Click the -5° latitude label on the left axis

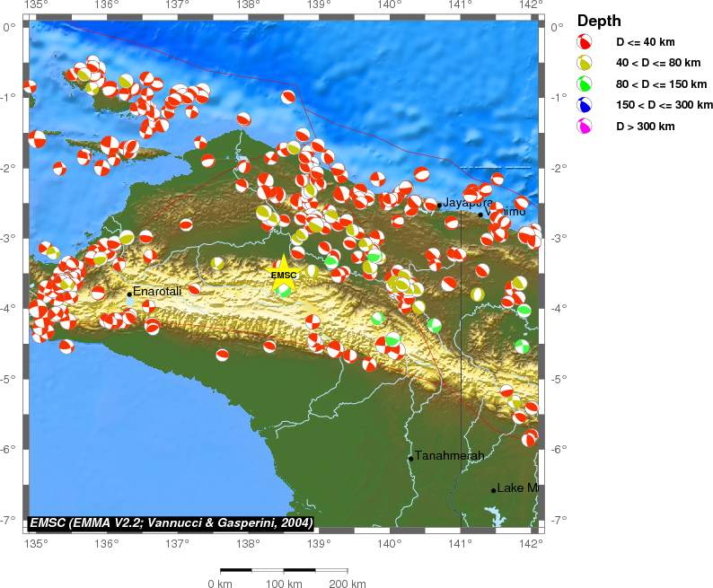[x=9, y=378]
